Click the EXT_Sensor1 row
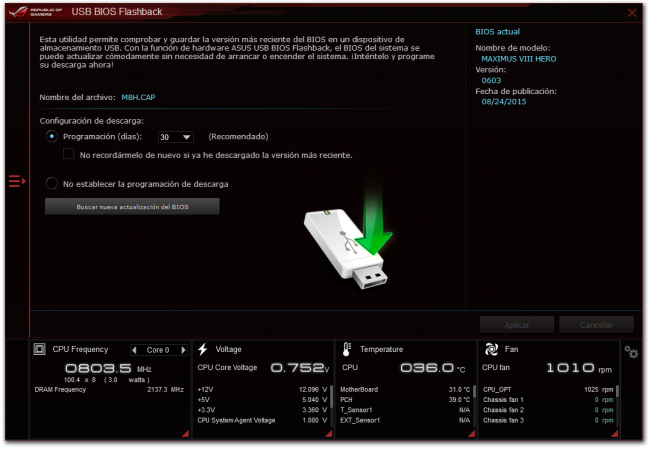The image size is (650, 449). pyautogui.click(x=405, y=420)
